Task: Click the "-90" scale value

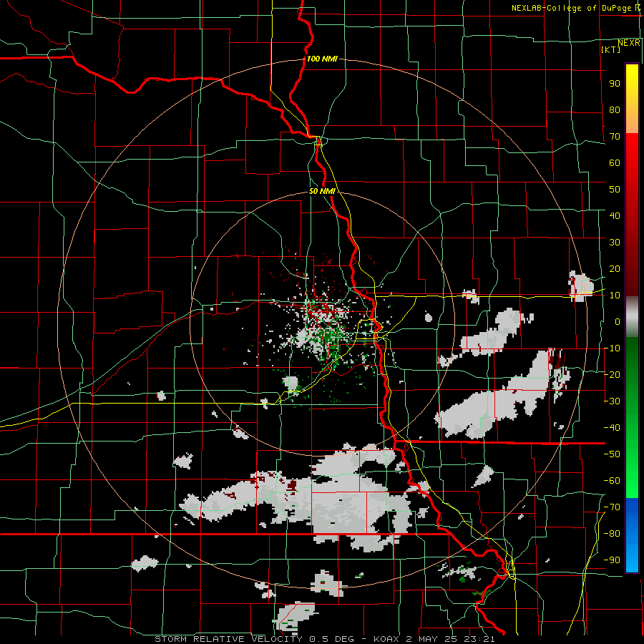Action: click(x=612, y=560)
